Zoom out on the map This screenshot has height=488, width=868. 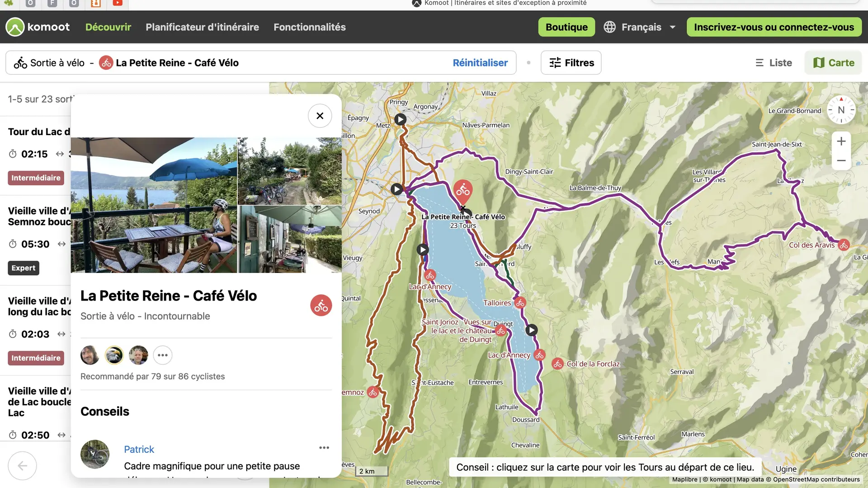click(841, 161)
